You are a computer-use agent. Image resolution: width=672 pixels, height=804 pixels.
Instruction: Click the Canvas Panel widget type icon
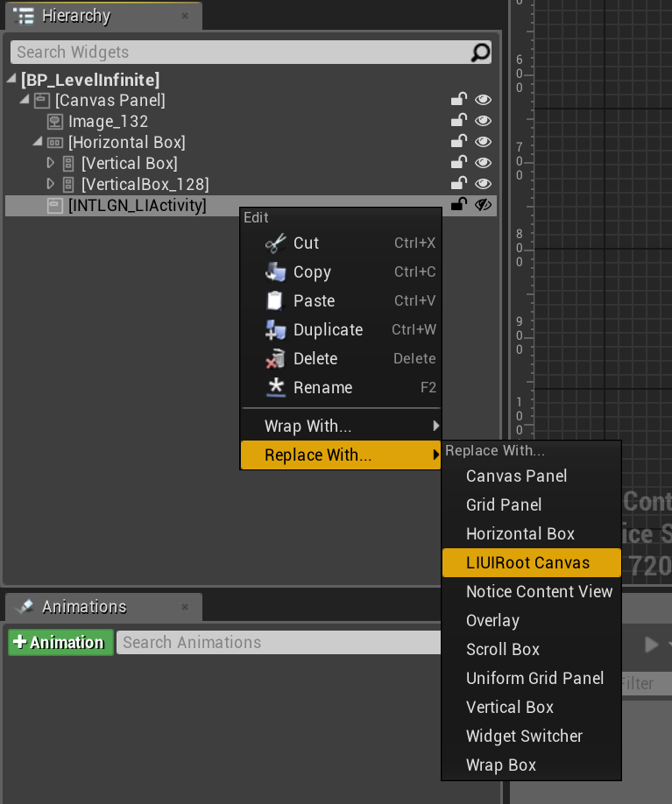tap(41, 101)
